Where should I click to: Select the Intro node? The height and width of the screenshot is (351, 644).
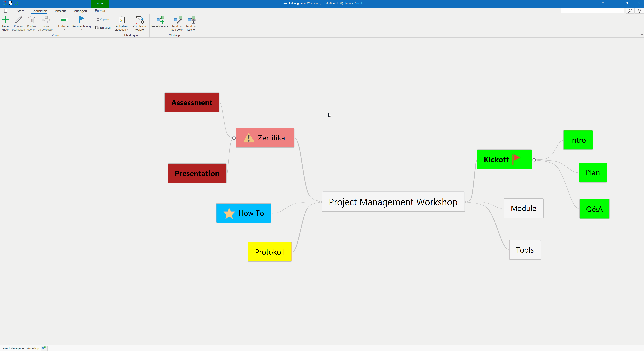[578, 140]
